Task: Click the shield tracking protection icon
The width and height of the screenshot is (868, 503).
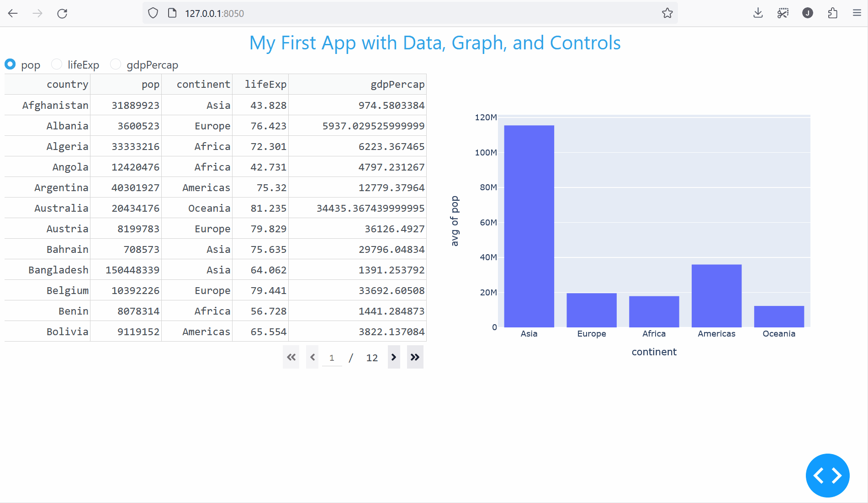Action: tap(153, 13)
